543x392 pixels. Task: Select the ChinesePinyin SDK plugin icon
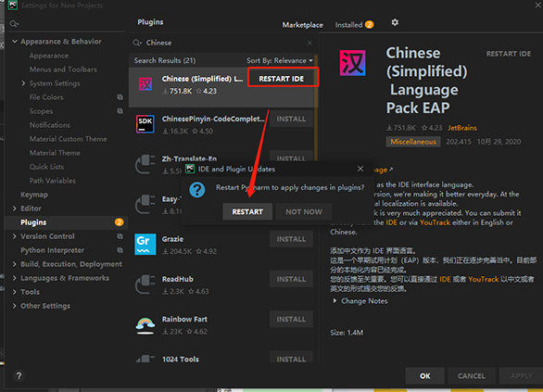145,124
